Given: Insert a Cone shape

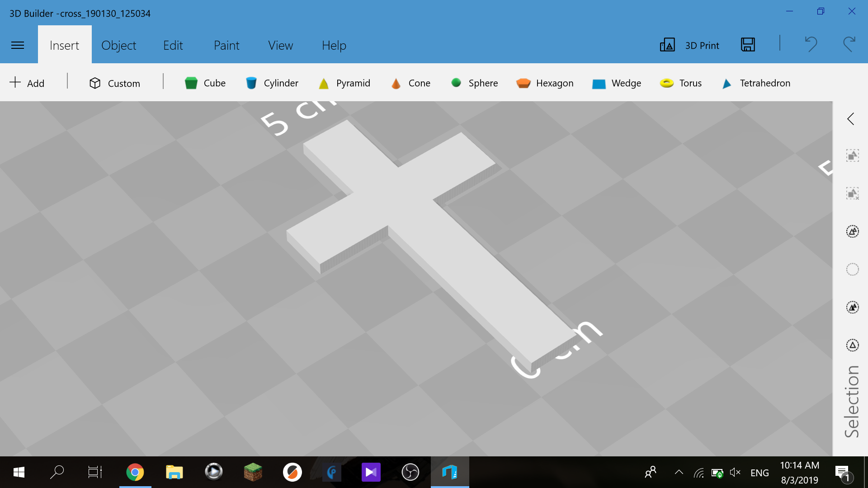Looking at the screenshot, I should (x=410, y=83).
